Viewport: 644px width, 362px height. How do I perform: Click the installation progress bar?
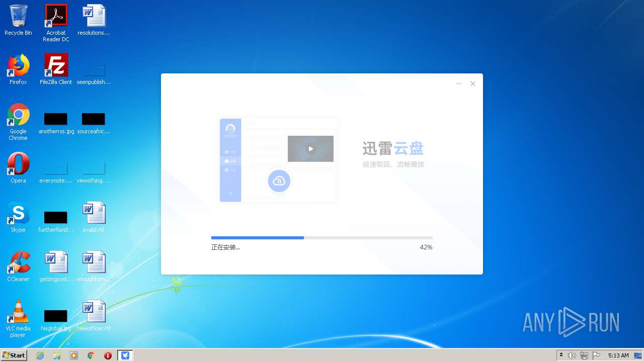[322, 238]
